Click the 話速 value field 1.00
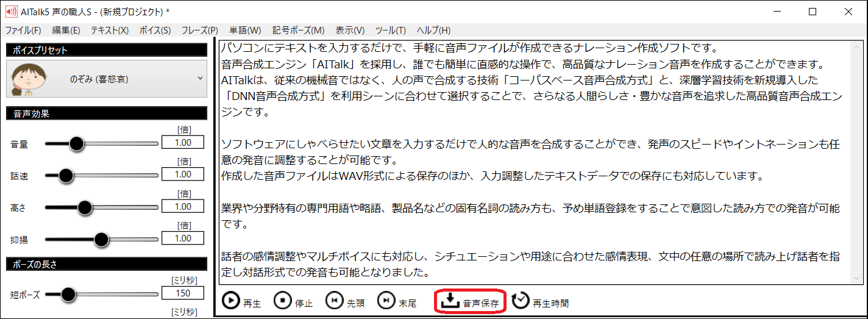 183,174
